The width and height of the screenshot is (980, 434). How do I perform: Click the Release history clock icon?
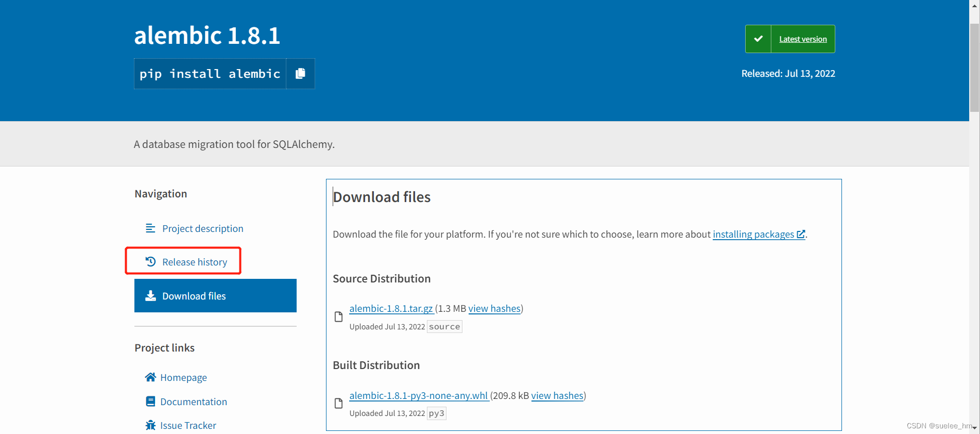(150, 261)
